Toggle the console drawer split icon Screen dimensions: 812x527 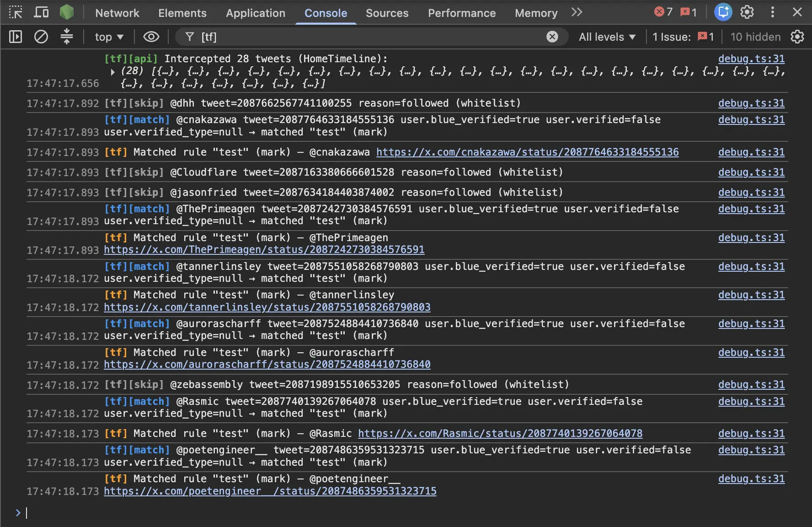tap(67, 37)
